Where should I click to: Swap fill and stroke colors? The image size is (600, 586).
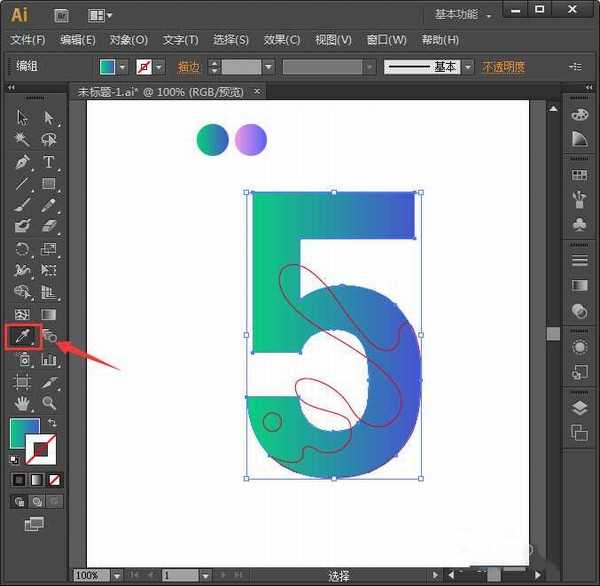[52, 423]
